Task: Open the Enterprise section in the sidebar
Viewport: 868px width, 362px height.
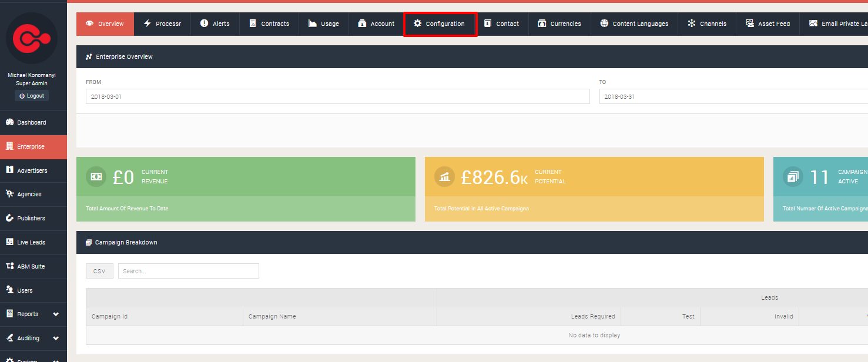Action: 33,146
